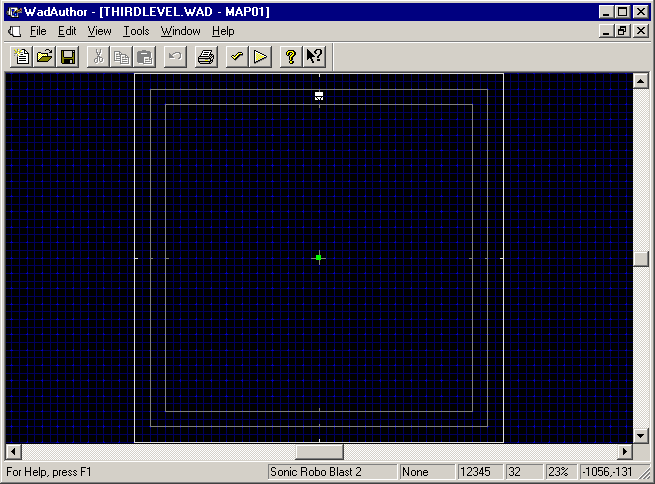Image resolution: width=655 pixels, height=484 pixels.
Task: Open Help topics question mark icon
Action: [291, 56]
